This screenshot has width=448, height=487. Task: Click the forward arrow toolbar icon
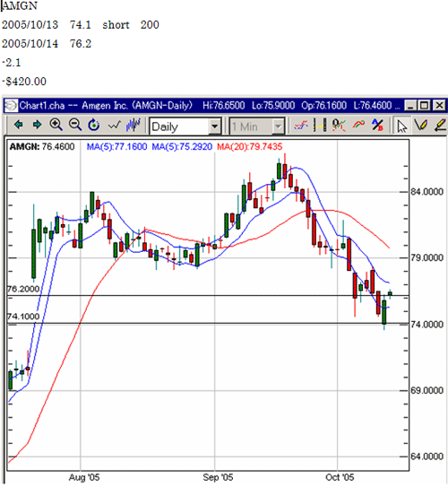click(38, 125)
